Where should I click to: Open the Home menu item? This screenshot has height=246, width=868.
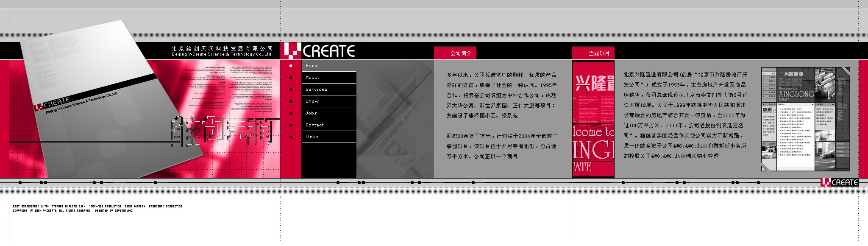pos(329,66)
